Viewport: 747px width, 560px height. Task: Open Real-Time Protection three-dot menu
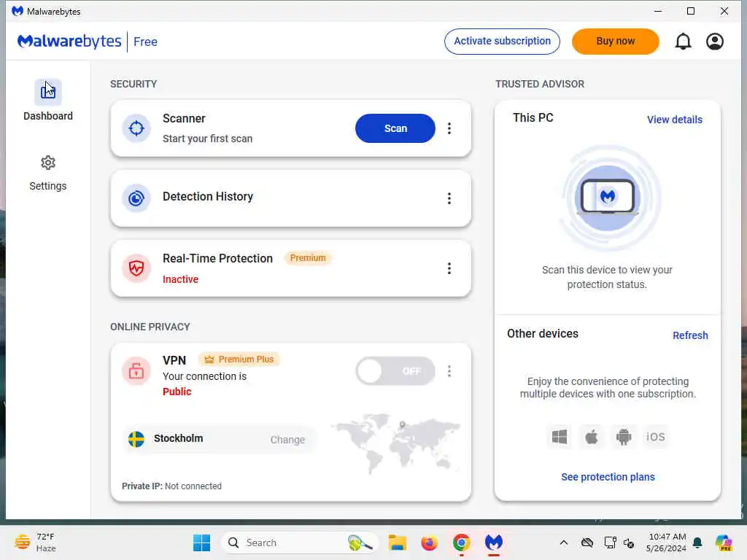tap(449, 268)
